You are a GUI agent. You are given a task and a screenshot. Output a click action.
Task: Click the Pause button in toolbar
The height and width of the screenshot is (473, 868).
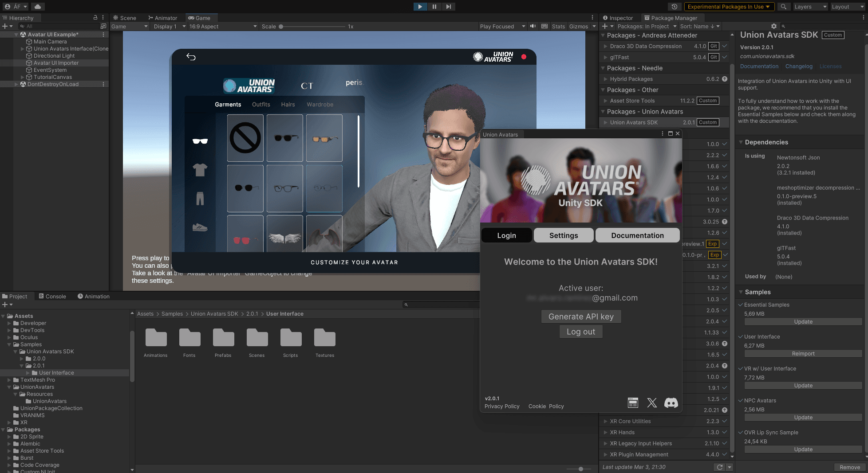pyautogui.click(x=434, y=7)
